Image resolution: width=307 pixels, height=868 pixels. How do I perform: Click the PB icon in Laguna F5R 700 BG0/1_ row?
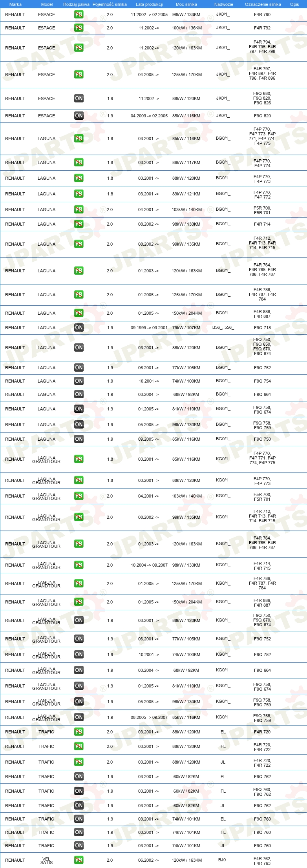pos(79,210)
